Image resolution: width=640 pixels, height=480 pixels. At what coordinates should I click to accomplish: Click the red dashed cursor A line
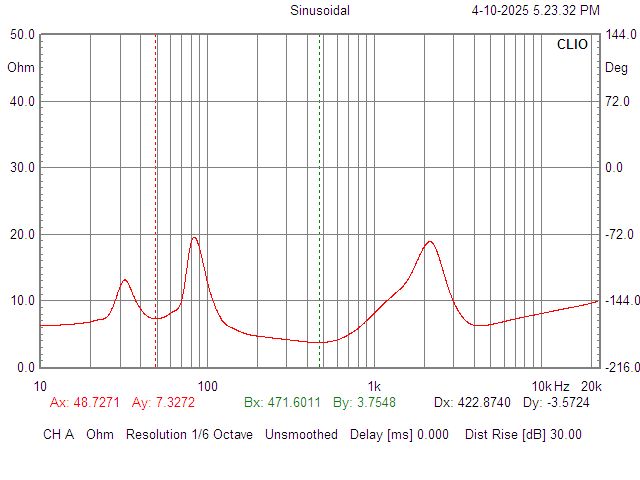tap(155, 200)
